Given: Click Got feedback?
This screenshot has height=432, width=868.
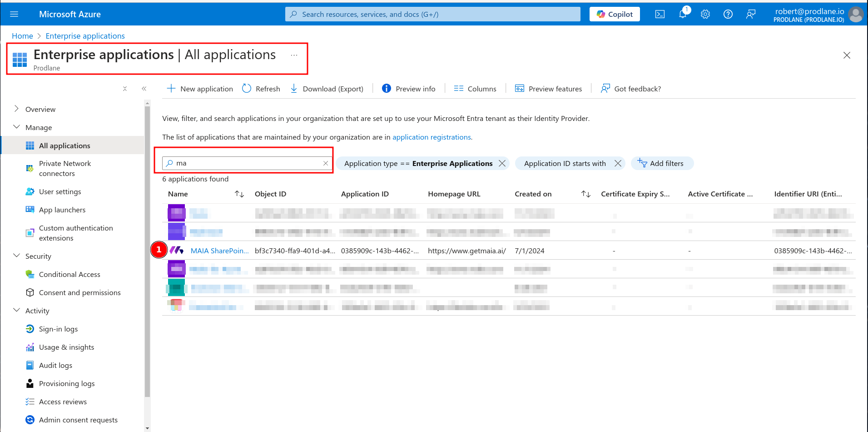Looking at the screenshot, I should pyautogui.click(x=631, y=89).
